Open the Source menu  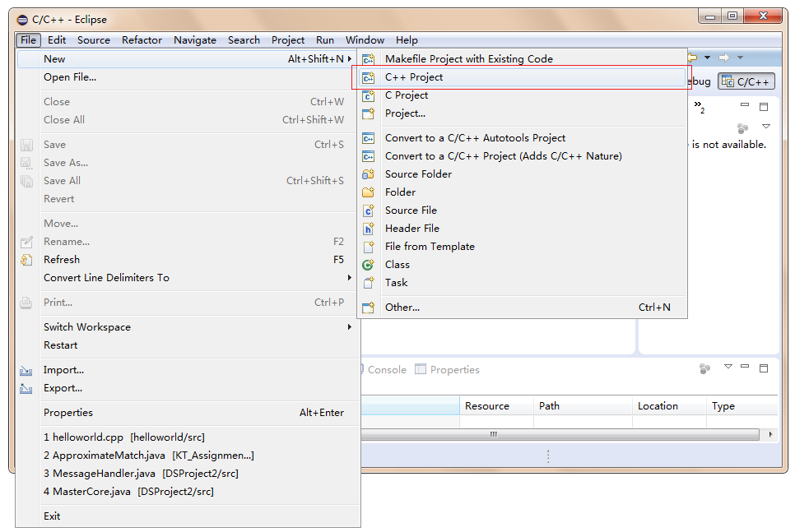pos(94,40)
